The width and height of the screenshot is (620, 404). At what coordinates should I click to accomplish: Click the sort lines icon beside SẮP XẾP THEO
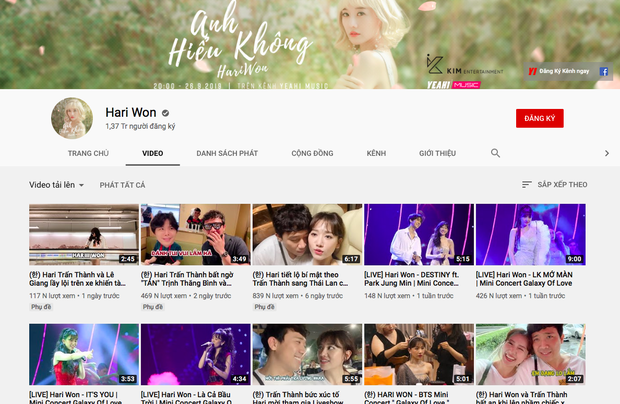[526, 185]
